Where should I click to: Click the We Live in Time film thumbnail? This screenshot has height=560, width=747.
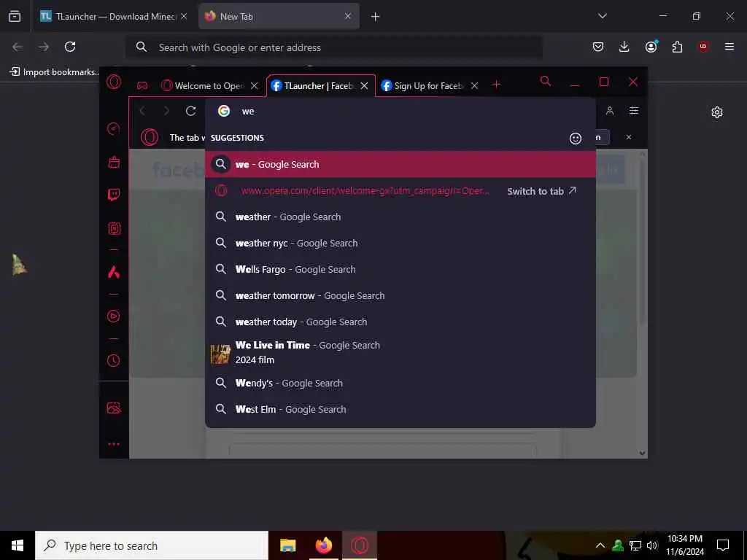click(x=220, y=354)
